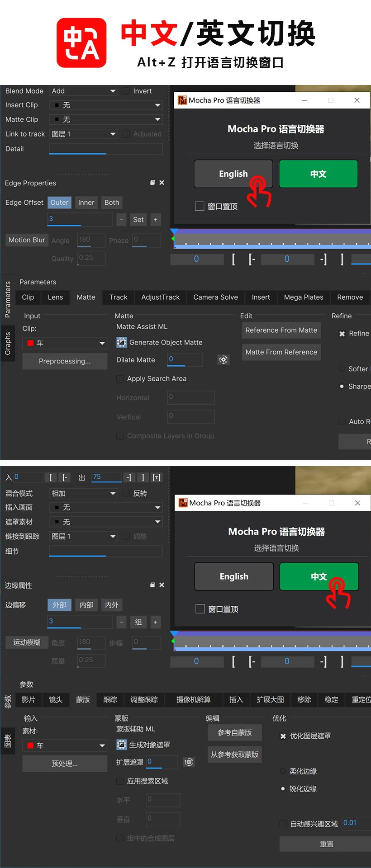Image resolution: width=371 pixels, height=868 pixels.
Task: Open the 混合模式 dropdown showing 相加
Action: (x=83, y=493)
